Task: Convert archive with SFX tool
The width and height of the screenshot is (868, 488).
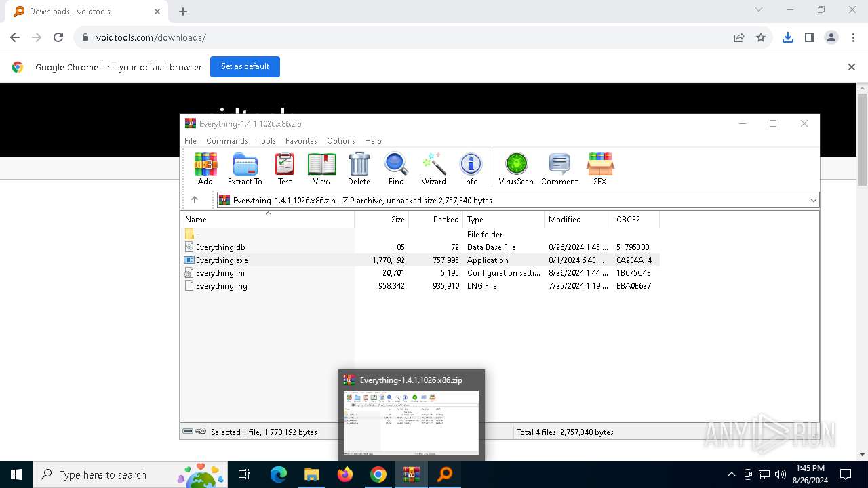Action: (600, 169)
